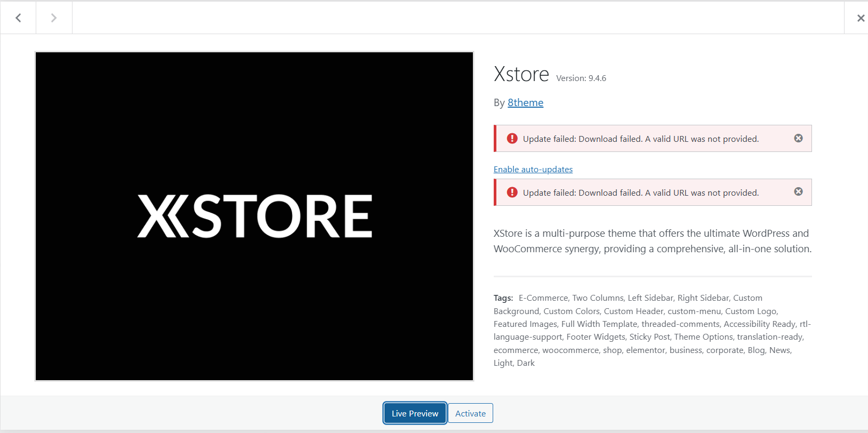Select the Version: 9.4.6 text

(x=581, y=78)
